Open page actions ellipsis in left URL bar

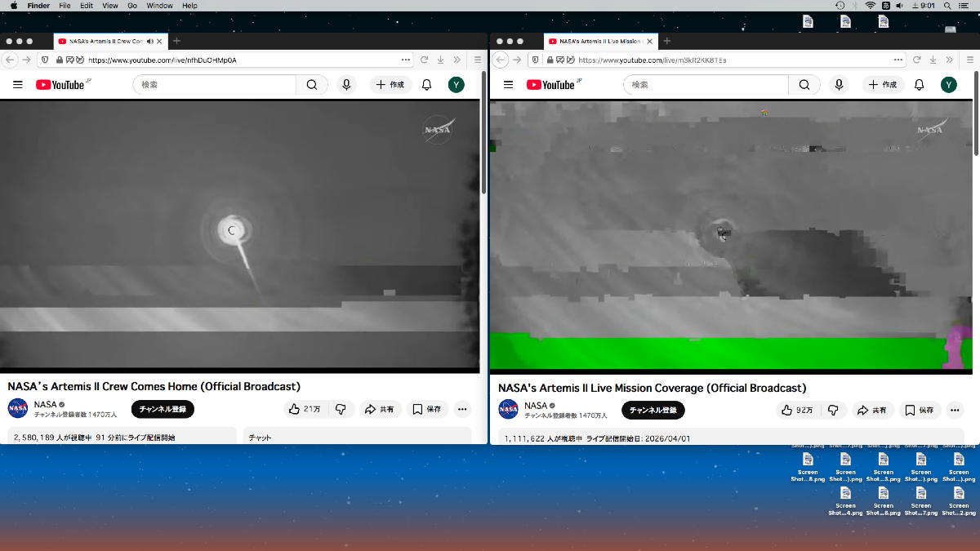point(406,60)
